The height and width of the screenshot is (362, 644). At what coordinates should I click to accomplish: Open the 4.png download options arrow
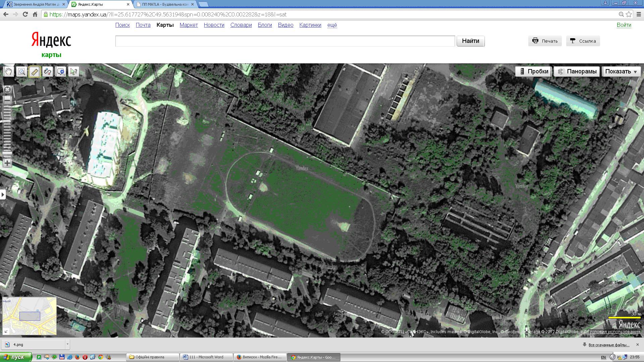click(67, 344)
